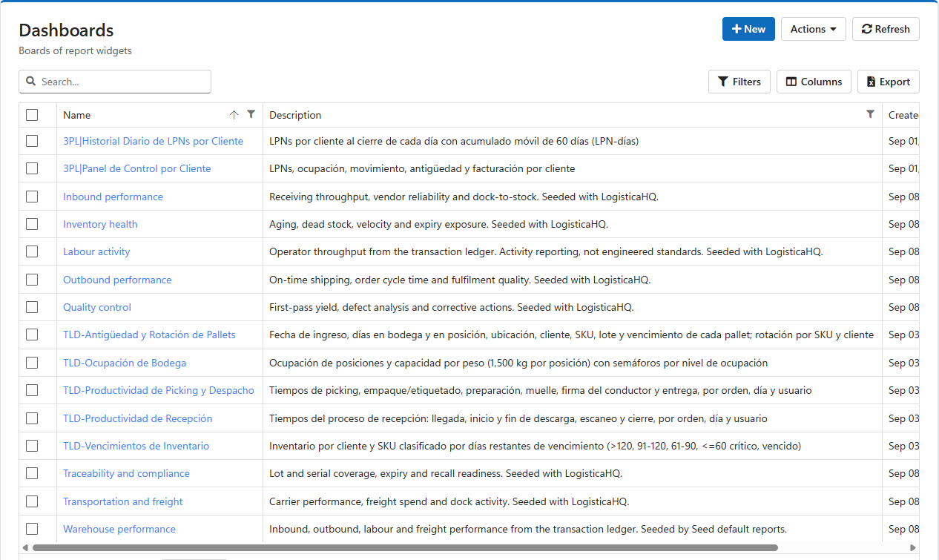Image resolution: width=939 pixels, height=560 pixels.
Task: Click the Description column filter icon
Action: [x=870, y=114]
